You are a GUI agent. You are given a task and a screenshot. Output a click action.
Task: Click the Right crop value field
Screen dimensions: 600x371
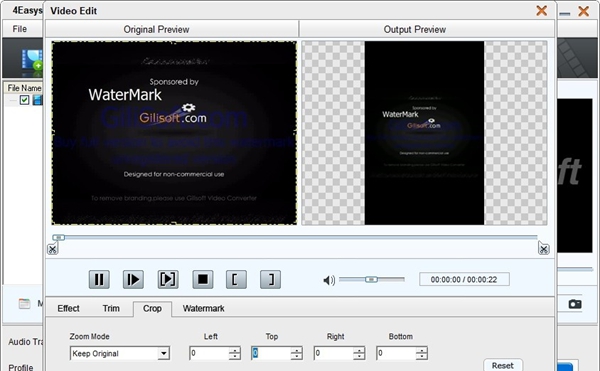pos(333,353)
